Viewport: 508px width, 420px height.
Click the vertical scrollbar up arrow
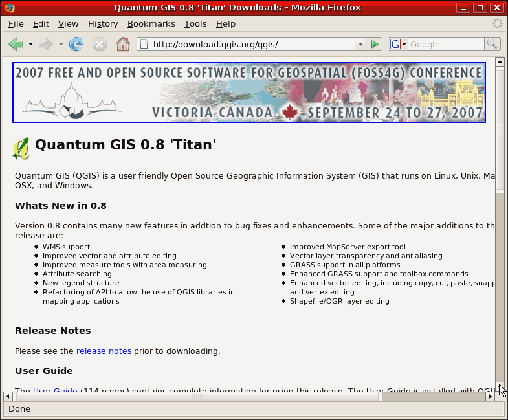[x=500, y=61]
